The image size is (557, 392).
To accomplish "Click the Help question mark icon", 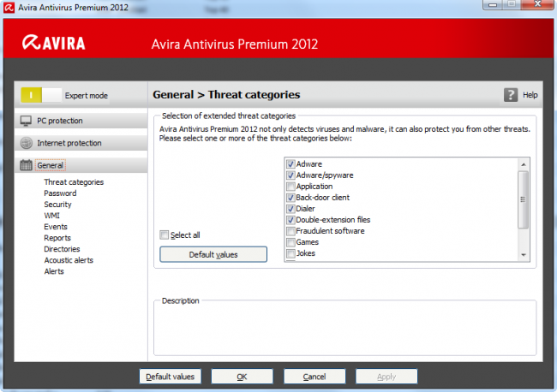I will point(511,95).
